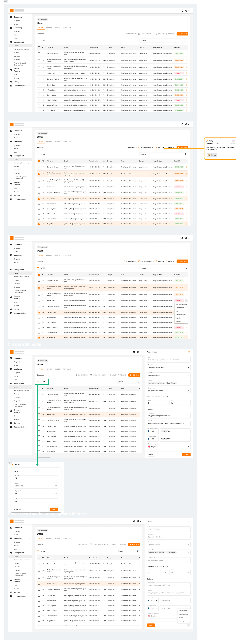Click Abram Donin's kebab icon above open context menu
241x644 pixels.
[186, 301]
